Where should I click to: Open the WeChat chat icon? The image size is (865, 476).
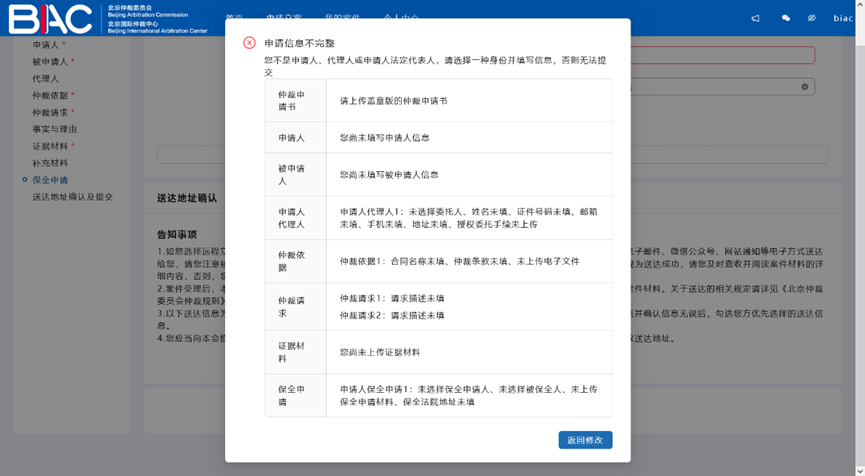[x=785, y=18]
